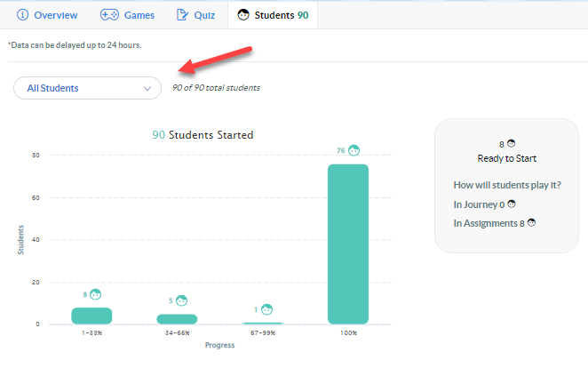Click student face icon above 34-66% bar
The width and height of the screenshot is (588, 368).
point(182,300)
